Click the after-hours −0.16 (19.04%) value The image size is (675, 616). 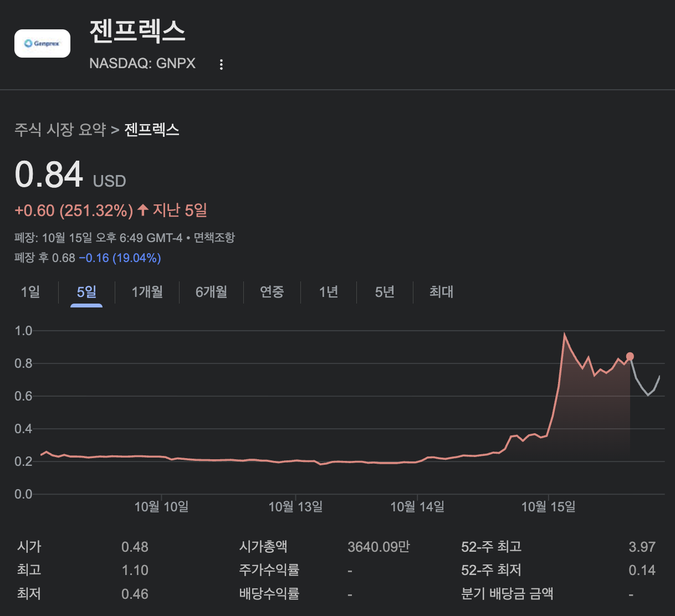point(120,258)
